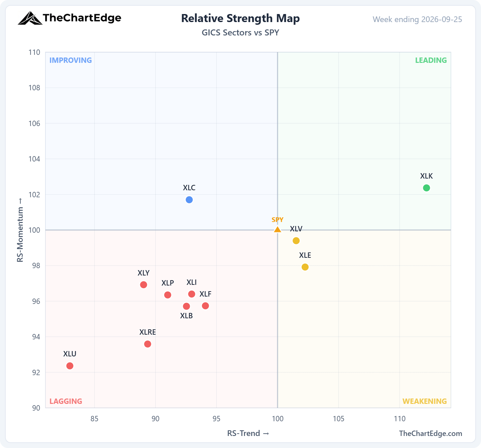Click the IMPROVING quadrant label

pos(70,60)
